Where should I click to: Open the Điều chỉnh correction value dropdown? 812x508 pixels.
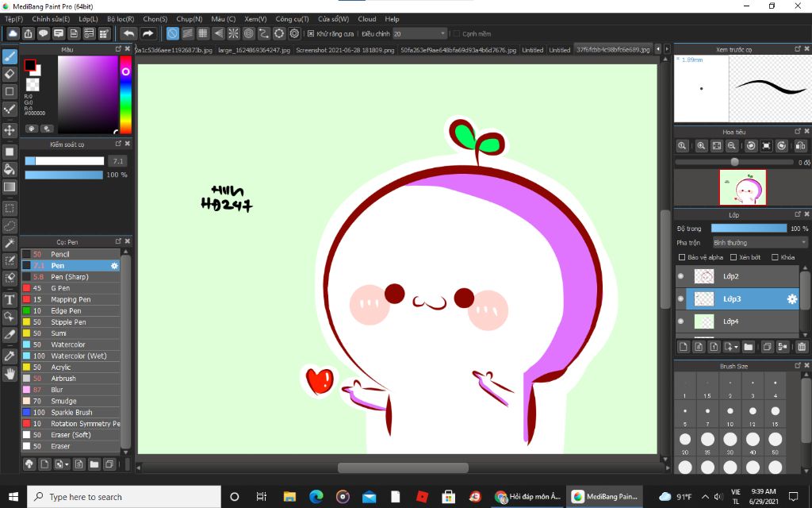(419, 33)
